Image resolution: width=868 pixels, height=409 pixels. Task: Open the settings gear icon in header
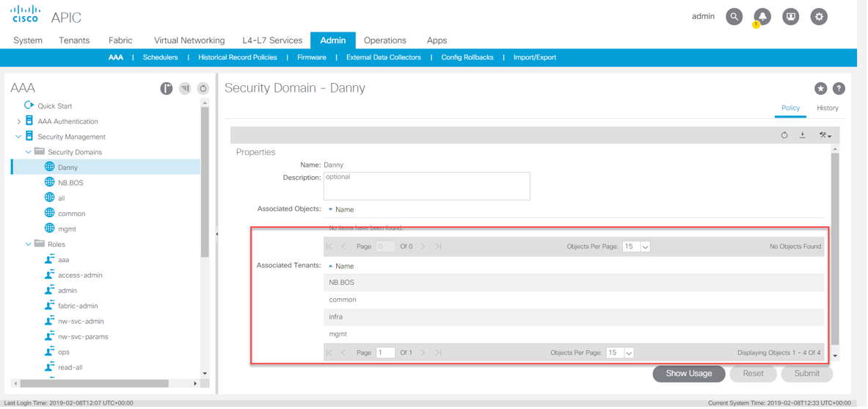(820, 17)
